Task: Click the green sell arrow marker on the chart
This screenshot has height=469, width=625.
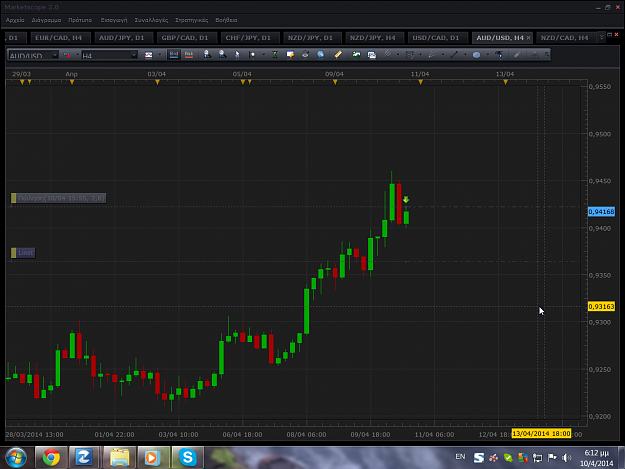Action: [406, 200]
